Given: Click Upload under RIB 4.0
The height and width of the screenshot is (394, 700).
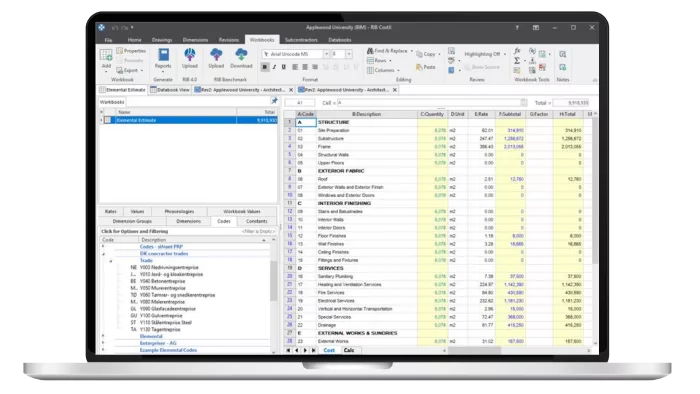Looking at the screenshot, I should pyautogui.click(x=190, y=58).
